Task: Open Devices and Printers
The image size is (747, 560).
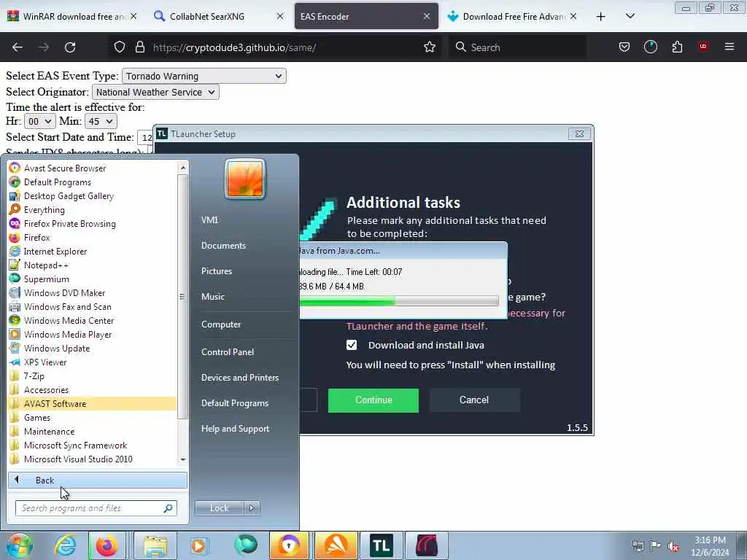Action: click(x=239, y=378)
